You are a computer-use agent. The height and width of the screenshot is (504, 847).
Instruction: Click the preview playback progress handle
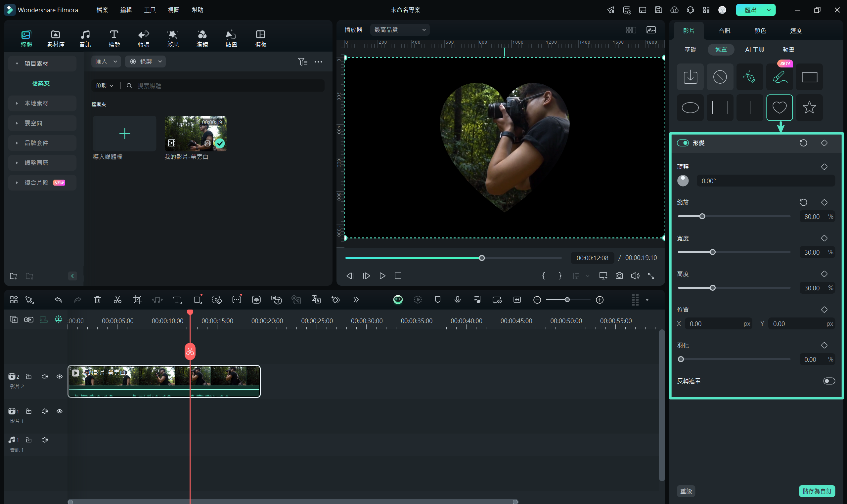coord(481,258)
